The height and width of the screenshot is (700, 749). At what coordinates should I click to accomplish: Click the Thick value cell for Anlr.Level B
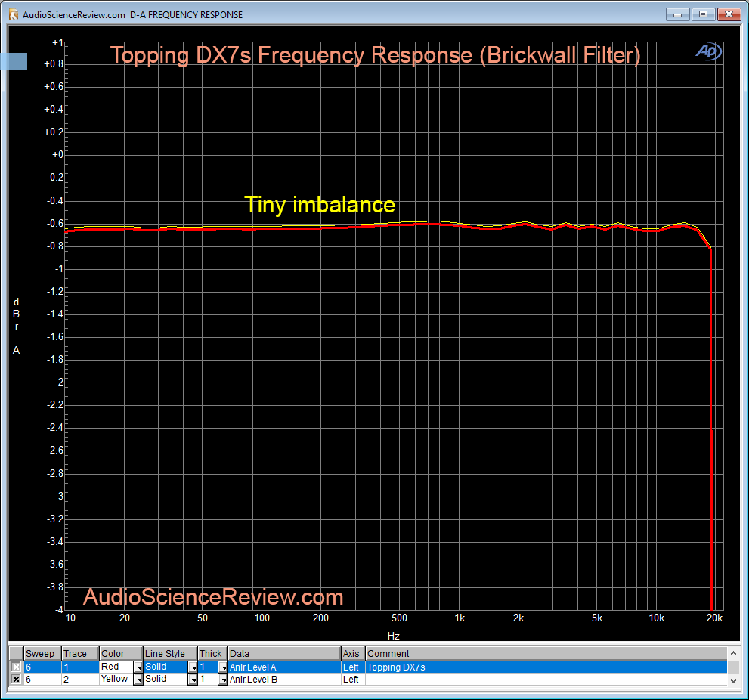(209, 679)
